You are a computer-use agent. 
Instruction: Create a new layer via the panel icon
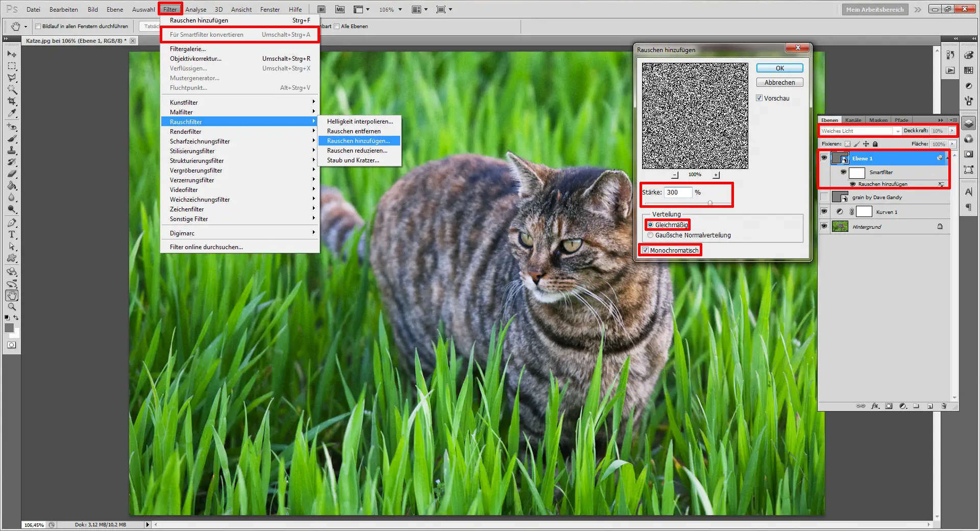click(931, 406)
